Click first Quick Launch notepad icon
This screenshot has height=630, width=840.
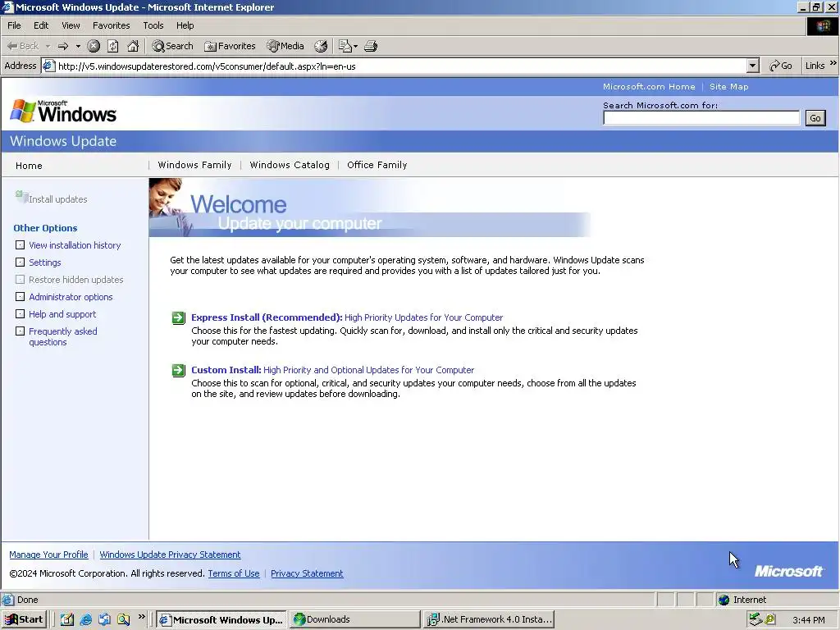pyautogui.click(x=67, y=619)
